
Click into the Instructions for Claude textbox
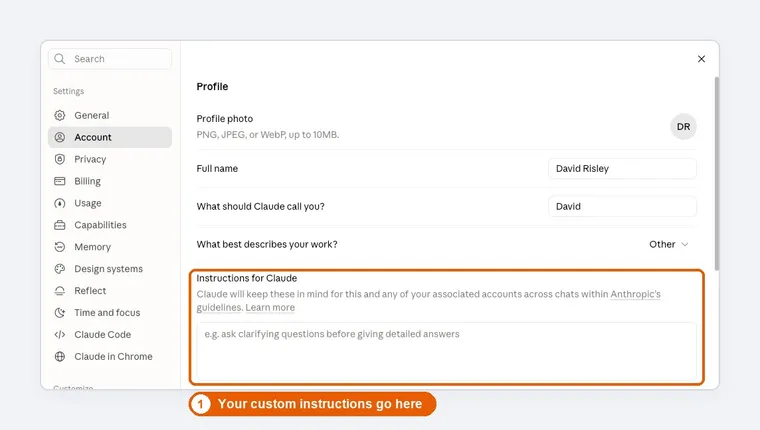(x=446, y=351)
